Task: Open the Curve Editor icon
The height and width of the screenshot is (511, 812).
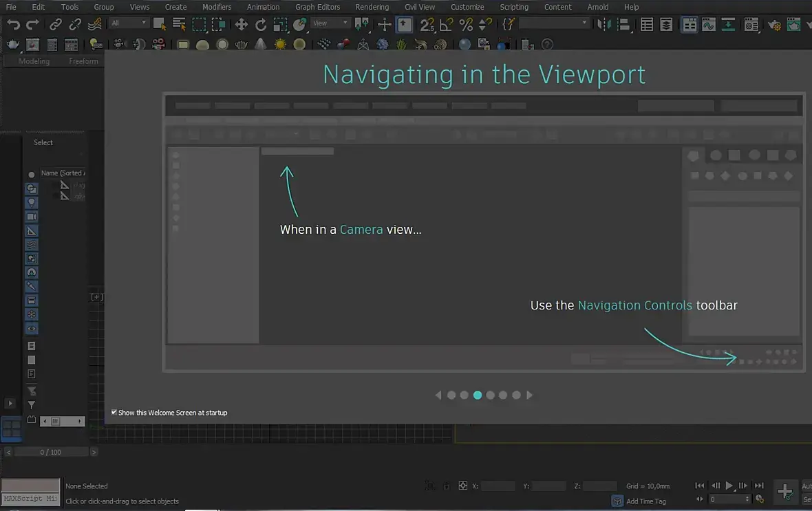Action: pyautogui.click(x=709, y=24)
